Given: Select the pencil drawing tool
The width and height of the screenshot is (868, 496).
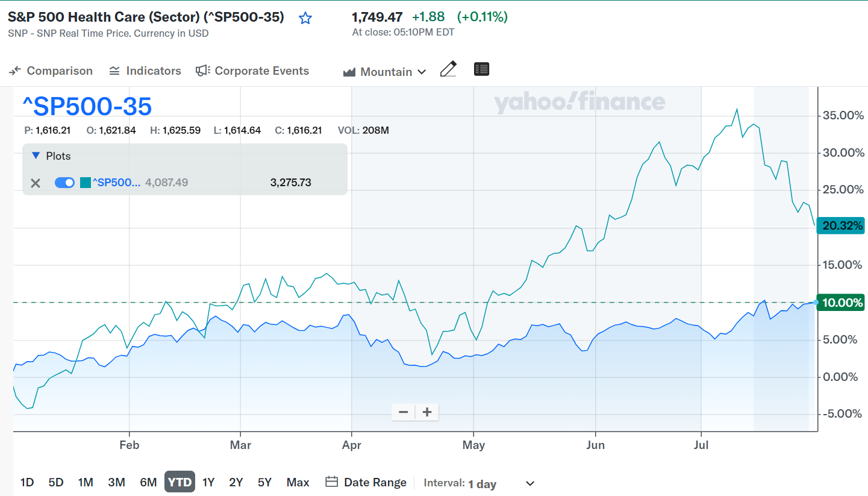Looking at the screenshot, I should click(448, 69).
